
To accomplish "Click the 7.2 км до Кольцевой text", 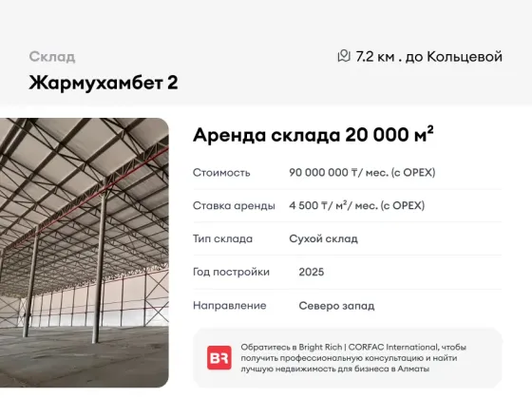I will click(428, 57).
